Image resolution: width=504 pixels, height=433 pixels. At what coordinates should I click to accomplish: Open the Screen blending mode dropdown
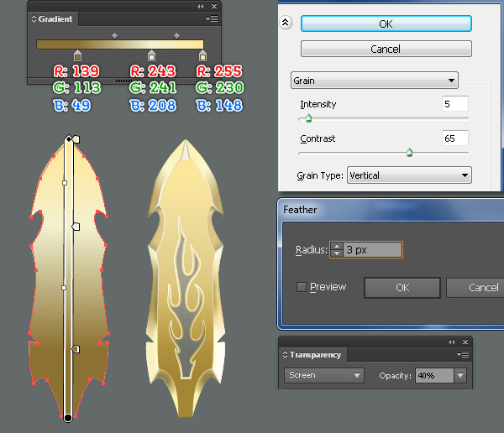[x=324, y=375]
